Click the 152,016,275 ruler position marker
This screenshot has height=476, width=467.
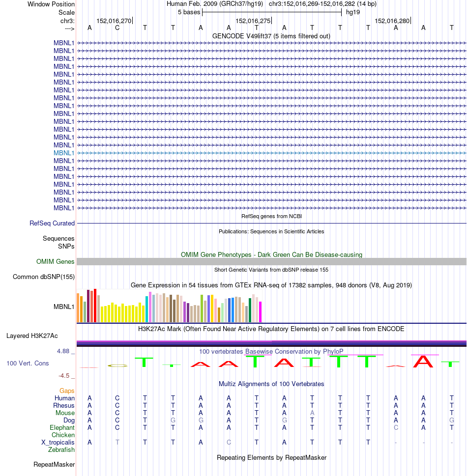(x=253, y=21)
